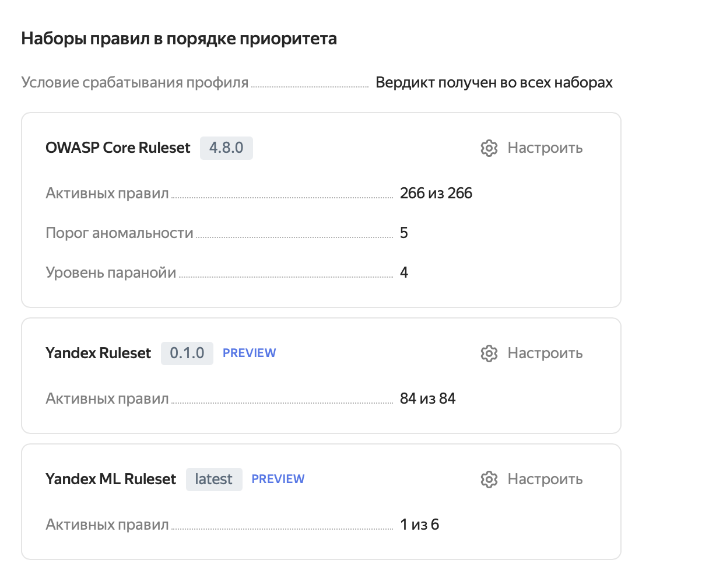Open profile trigger condition value
Screen dimensions: 702x588
tap(494, 82)
